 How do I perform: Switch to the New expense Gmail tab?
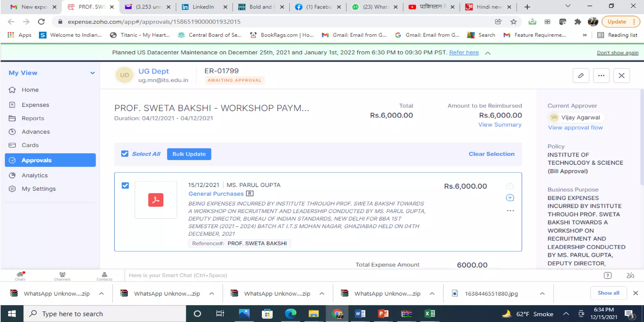click(33, 7)
